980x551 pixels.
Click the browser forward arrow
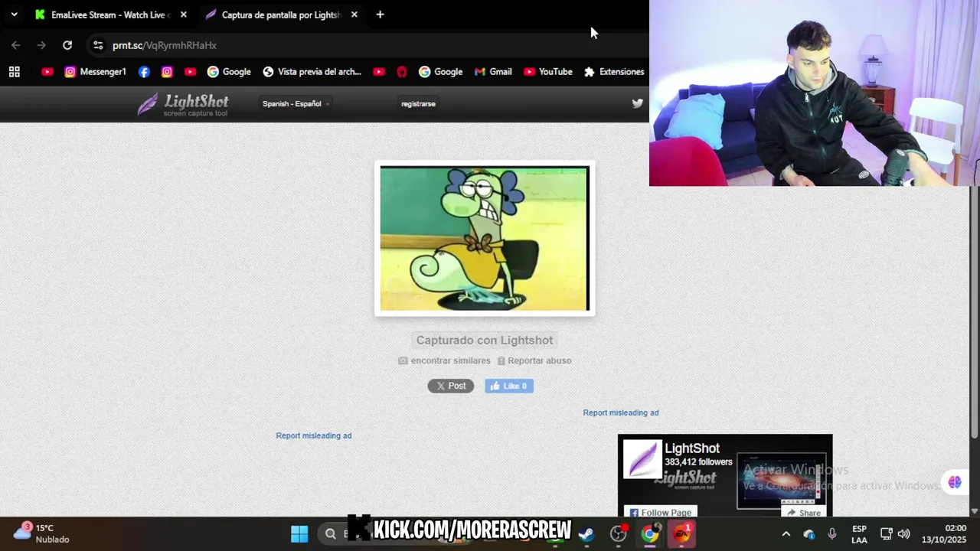pos(41,45)
